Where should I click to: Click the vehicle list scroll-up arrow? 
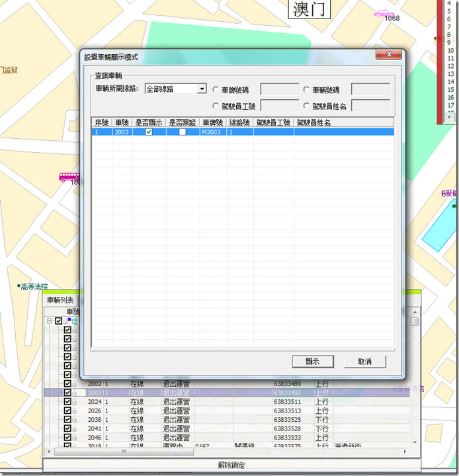click(x=415, y=312)
